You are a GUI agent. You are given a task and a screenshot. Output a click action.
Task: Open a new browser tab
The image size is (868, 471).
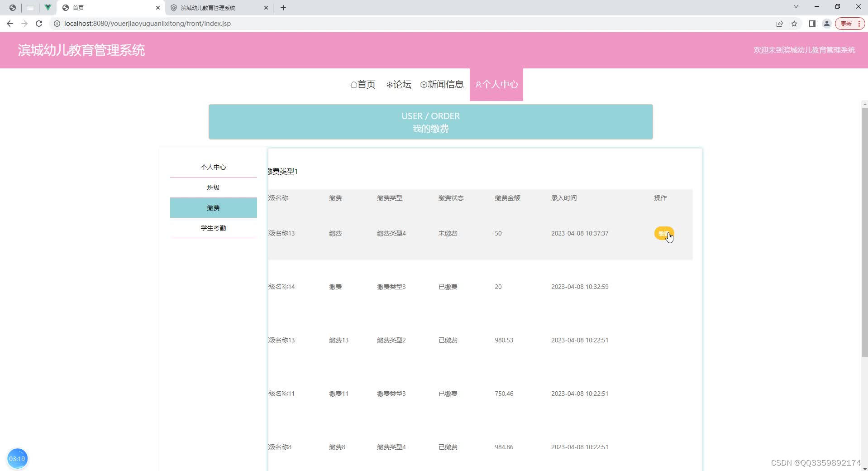click(283, 8)
